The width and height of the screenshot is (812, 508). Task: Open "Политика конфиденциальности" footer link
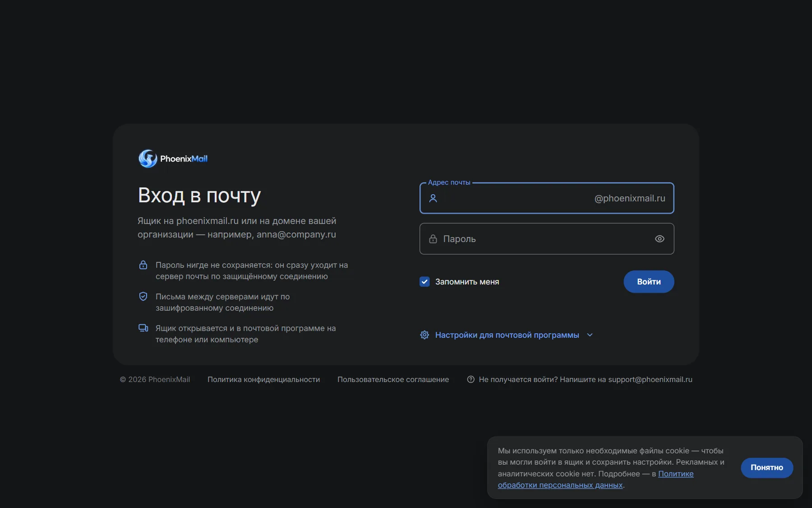pyautogui.click(x=264, y=379)
